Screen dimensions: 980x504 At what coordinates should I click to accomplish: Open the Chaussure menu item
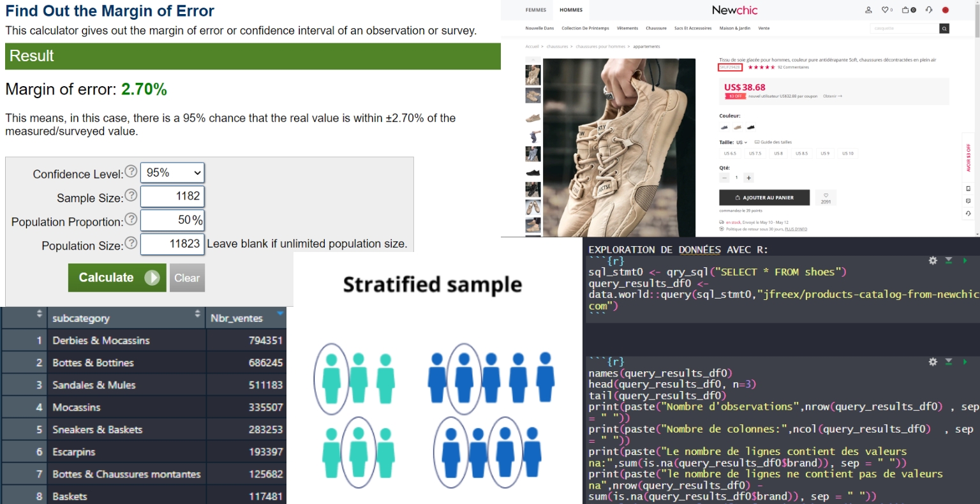pos(656,29)
